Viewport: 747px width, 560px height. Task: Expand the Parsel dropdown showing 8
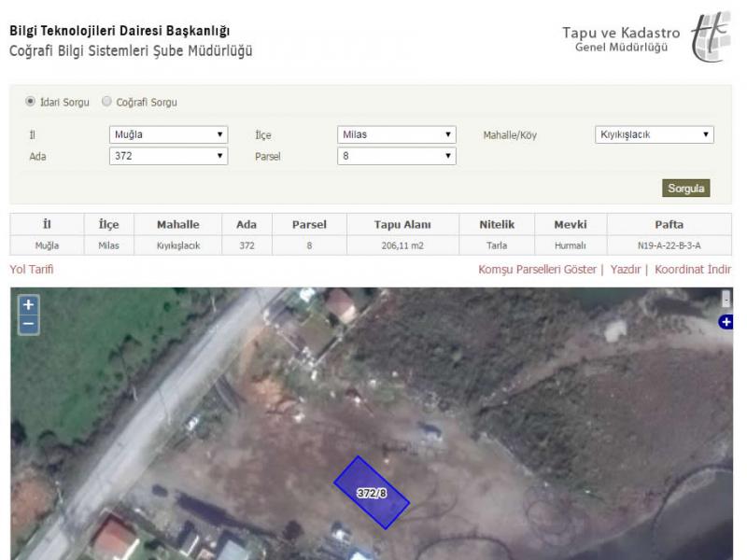pos(396,157)
